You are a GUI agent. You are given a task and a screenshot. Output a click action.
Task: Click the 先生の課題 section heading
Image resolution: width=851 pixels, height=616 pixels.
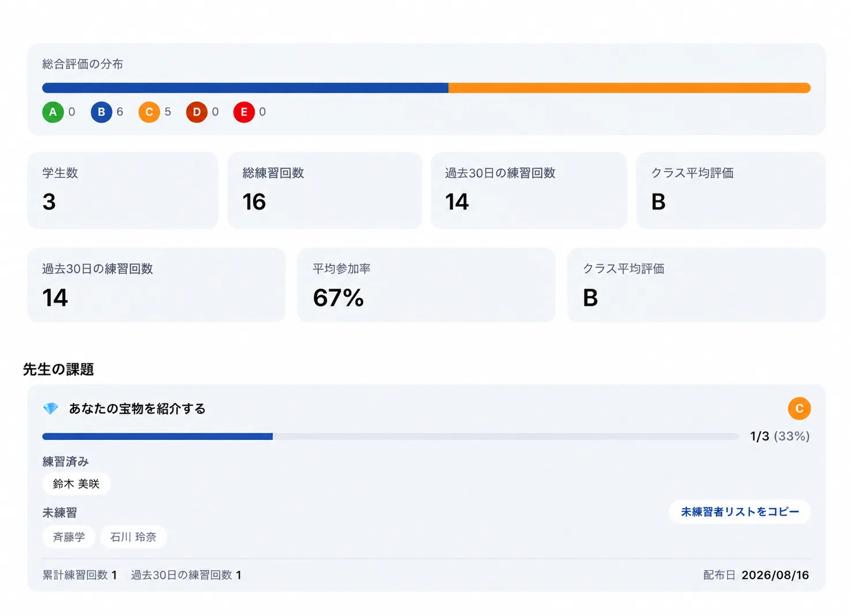click(58, 369)
